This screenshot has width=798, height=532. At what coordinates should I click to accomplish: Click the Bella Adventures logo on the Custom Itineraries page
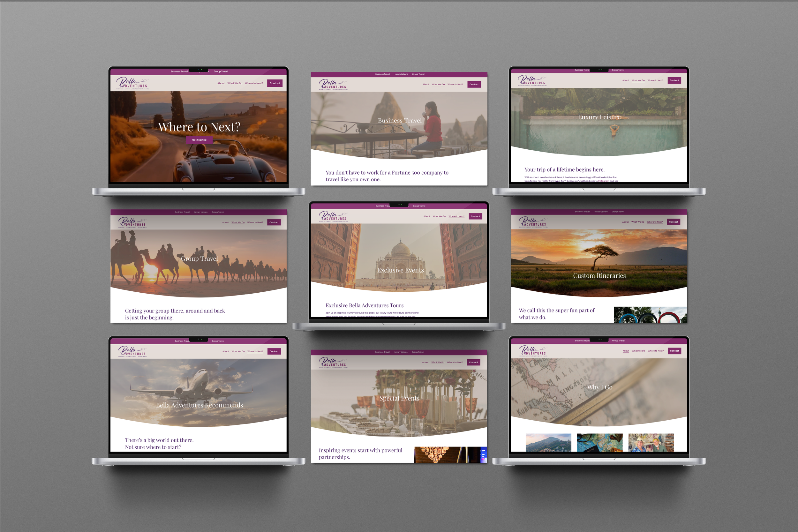(533, 222)
